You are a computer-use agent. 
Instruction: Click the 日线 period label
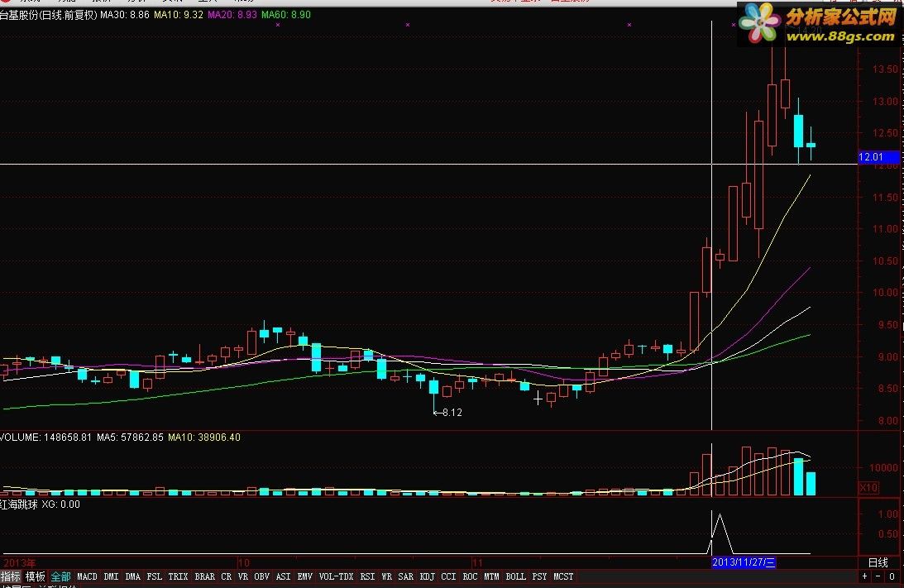tap(878, 562)
